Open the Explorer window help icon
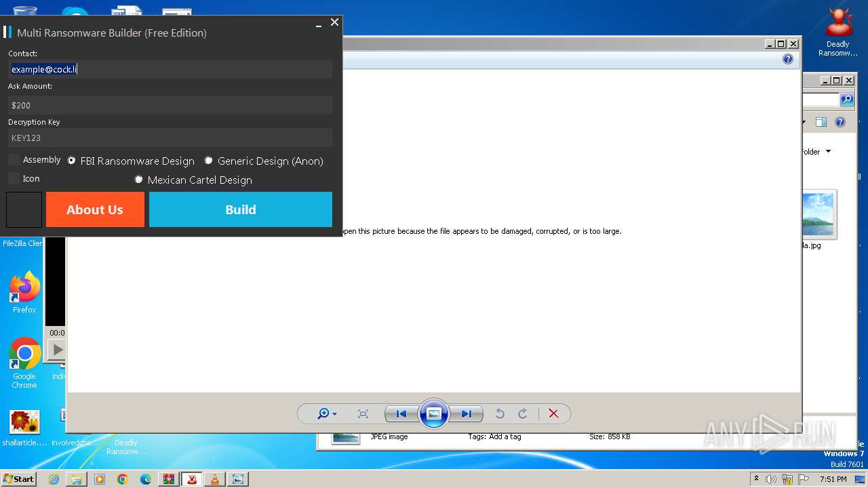This screenshot has width=868, height=488. 840,122
